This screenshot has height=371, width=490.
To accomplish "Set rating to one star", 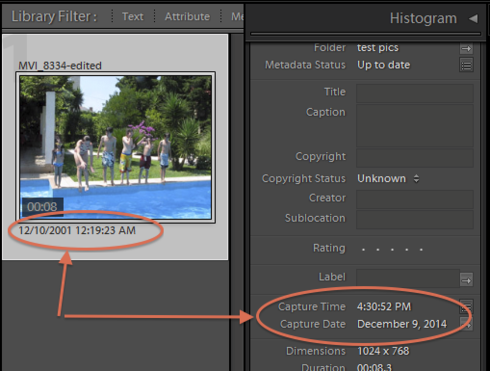I will click(x=363, y=249).
